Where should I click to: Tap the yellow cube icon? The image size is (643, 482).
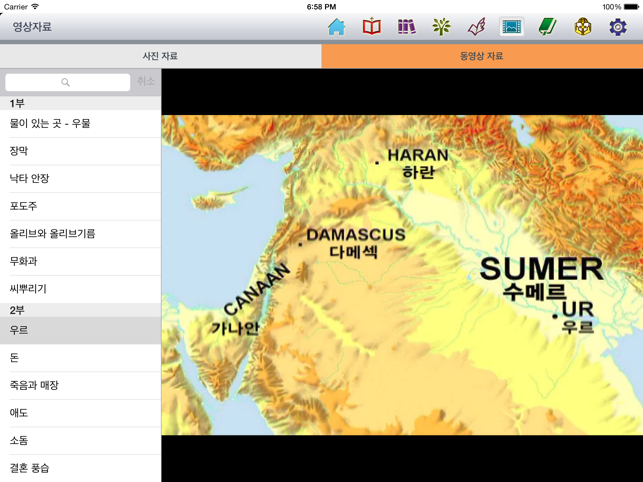pyautogui.click(x=582, y=27)
